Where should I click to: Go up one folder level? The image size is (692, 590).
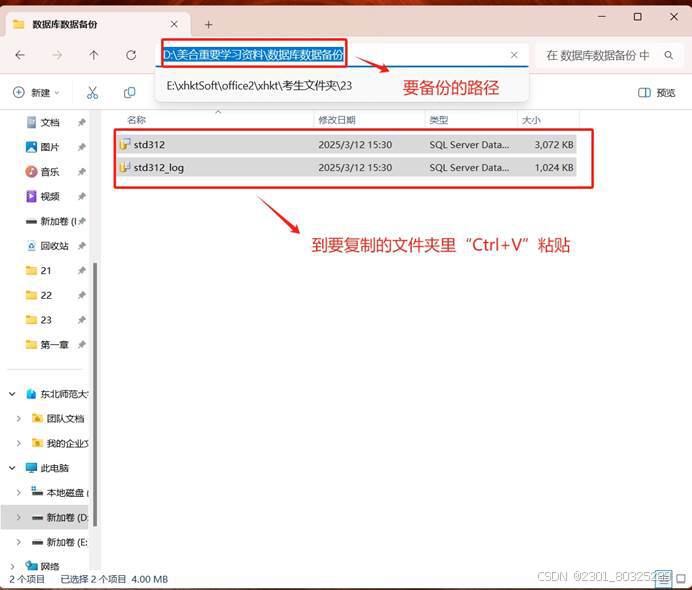click(94, 55)
